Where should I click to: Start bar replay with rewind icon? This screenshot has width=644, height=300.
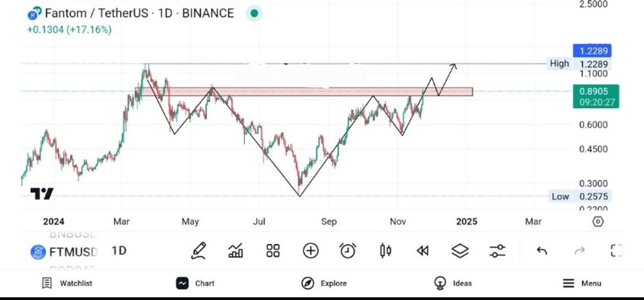(x=423, y=251)
